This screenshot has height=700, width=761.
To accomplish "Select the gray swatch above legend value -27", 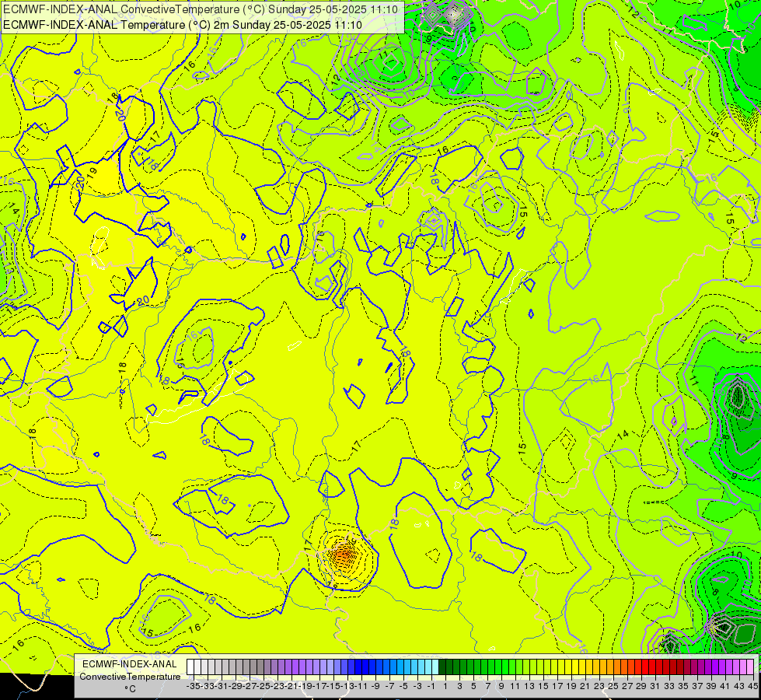I will 246,667.
